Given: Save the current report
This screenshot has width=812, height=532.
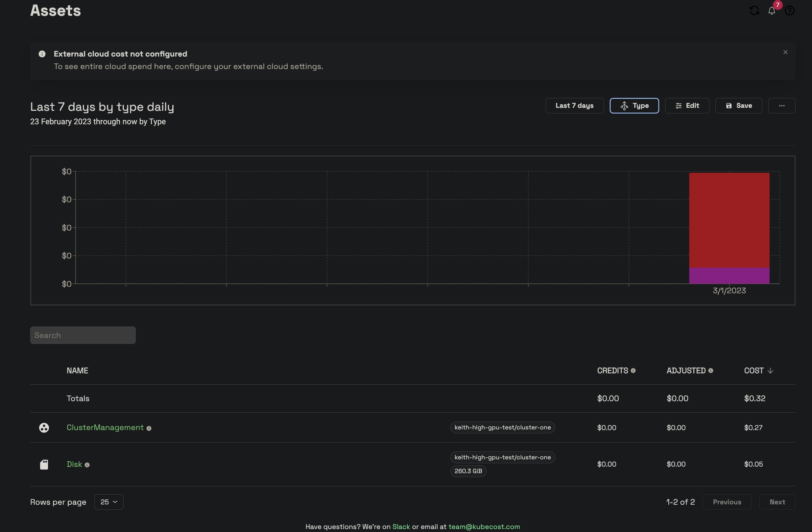Looking at the screenshot, I should point(738,106).
